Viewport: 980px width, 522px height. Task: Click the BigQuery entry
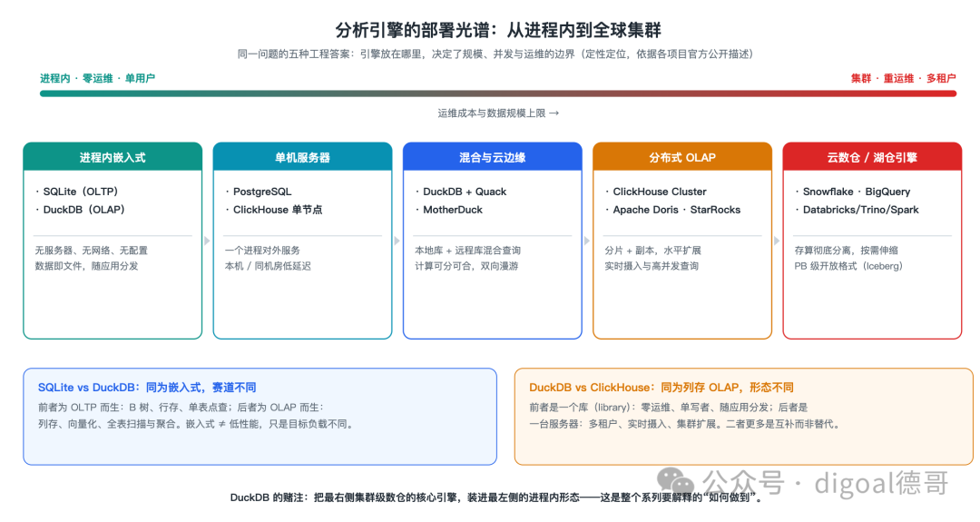click(x=887, y=192)
